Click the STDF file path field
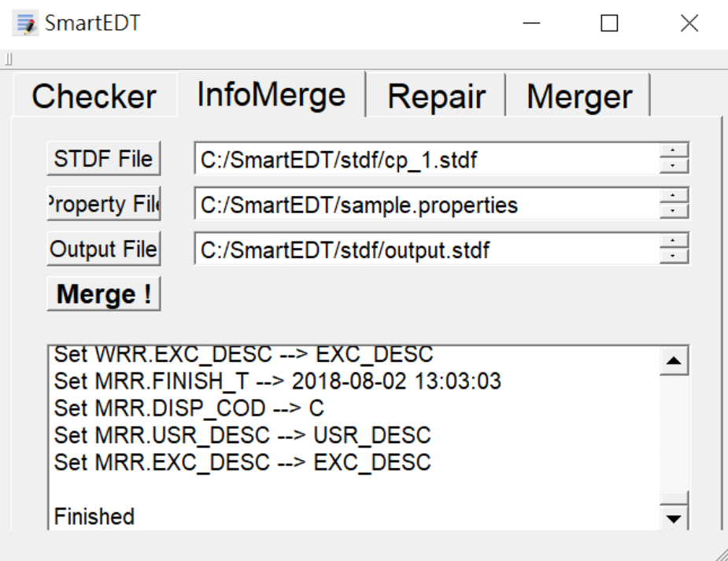 [x=425, y=160]
